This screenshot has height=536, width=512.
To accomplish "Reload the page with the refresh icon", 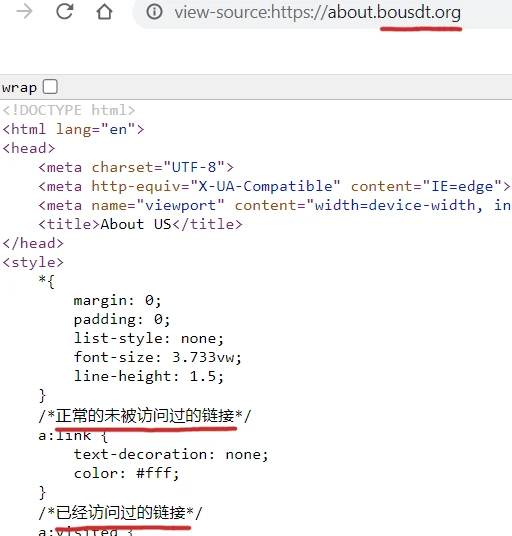I will [x=65, y=12].
